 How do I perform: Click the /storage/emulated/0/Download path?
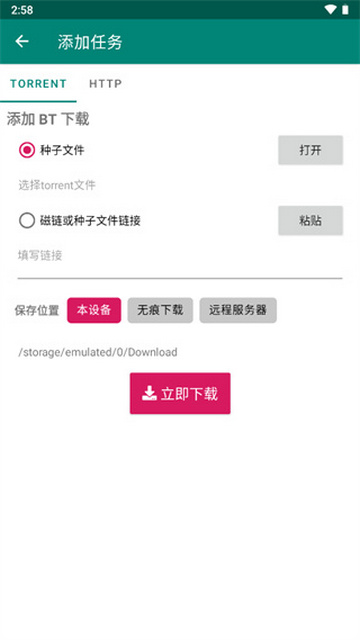pos(98,352)
